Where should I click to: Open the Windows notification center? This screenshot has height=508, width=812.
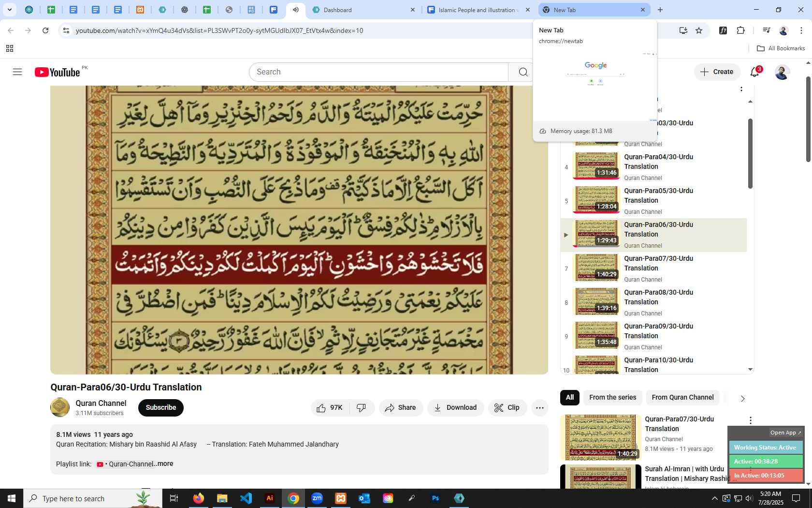pos(796,498)
